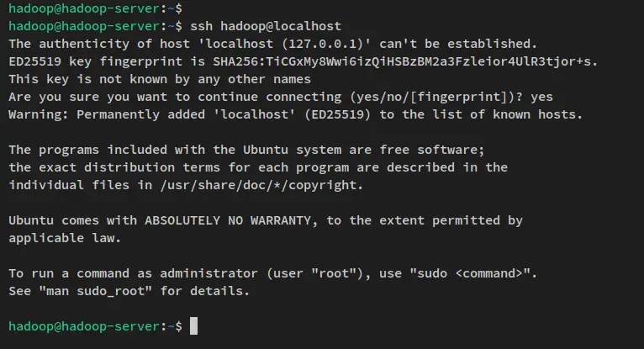The width and height of the screenshot is (644, 349).
Task: Click the SHA256 fingerprint string
Action: (402, 61)
